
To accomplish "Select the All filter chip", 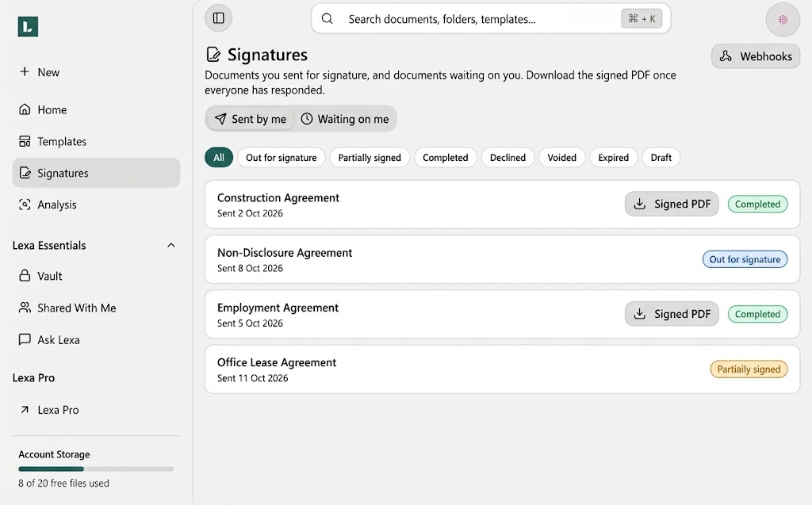I will point(219,158).
